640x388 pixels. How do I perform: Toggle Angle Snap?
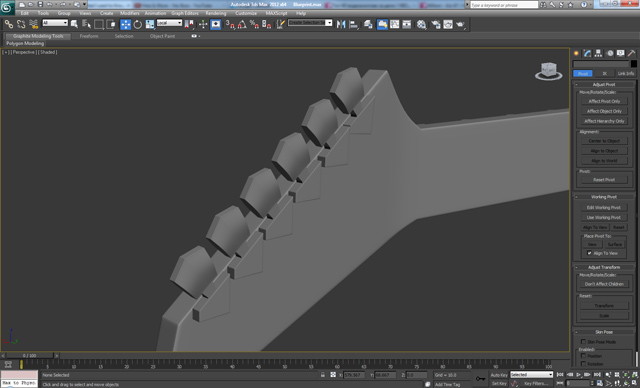pos(242,24)
